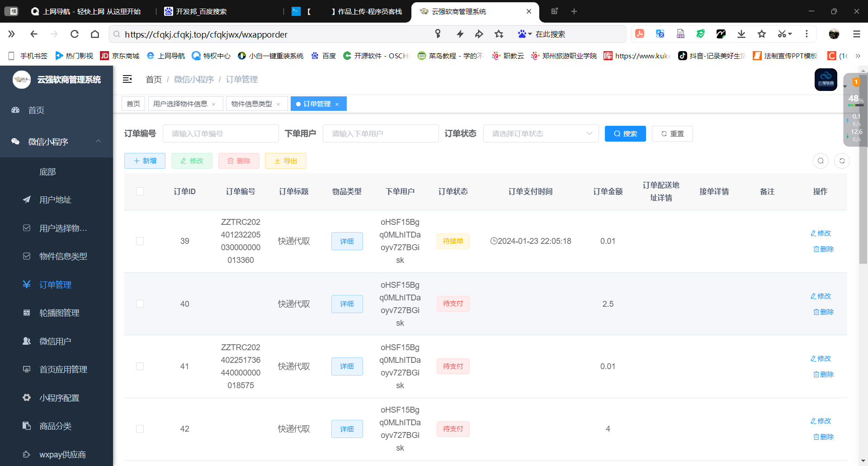
Task: Switch to the 开发邦_百度搜索 browser tab
Action: coord(202,11)
